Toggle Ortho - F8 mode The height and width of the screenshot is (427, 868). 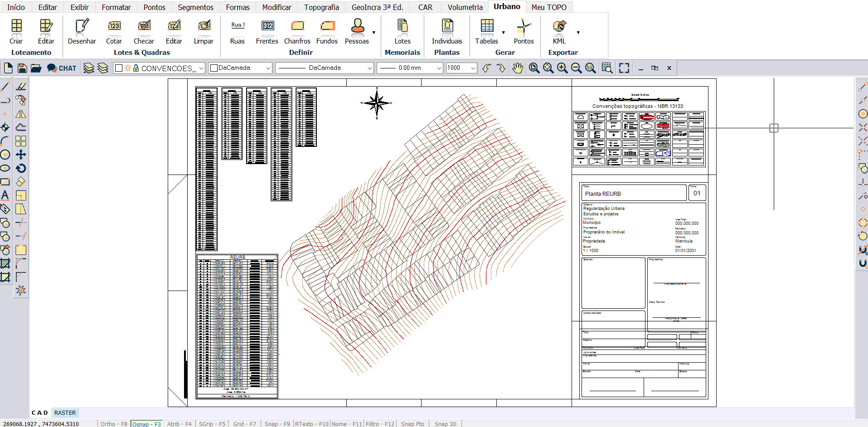[114, 424]
